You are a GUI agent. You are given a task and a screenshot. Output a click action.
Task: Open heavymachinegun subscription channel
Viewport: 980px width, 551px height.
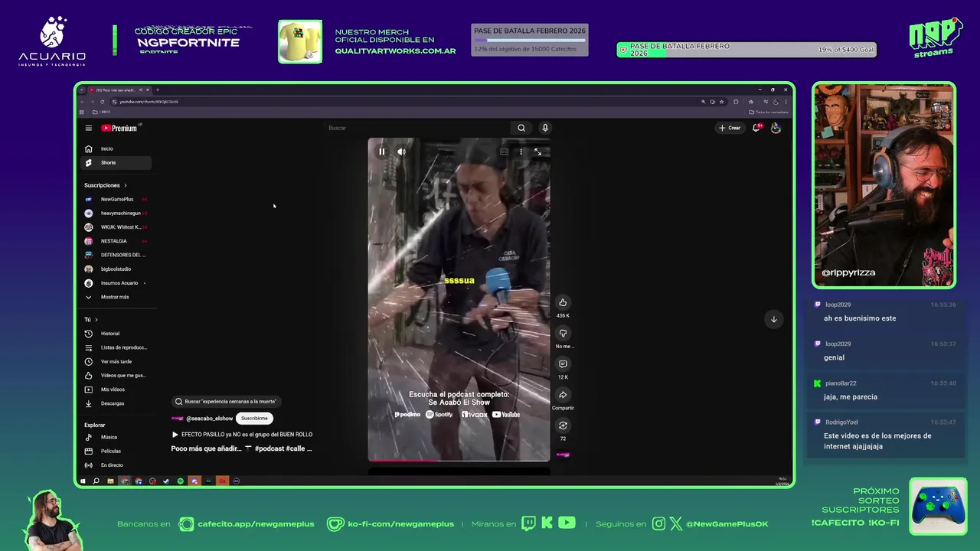116,213
